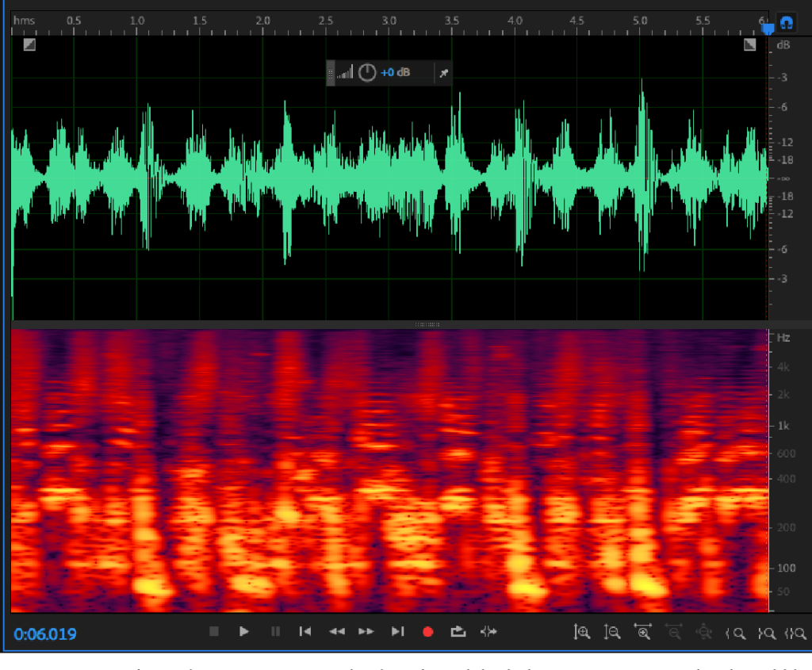
Task: Zoom in at the in point
Action: [x=735, y=634]
